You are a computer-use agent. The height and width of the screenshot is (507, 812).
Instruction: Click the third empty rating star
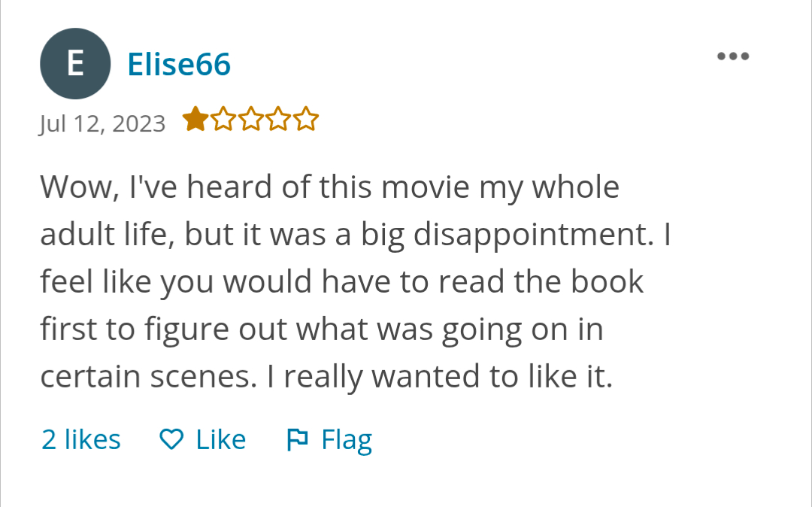pyautogui.click(x=250, y=120)
